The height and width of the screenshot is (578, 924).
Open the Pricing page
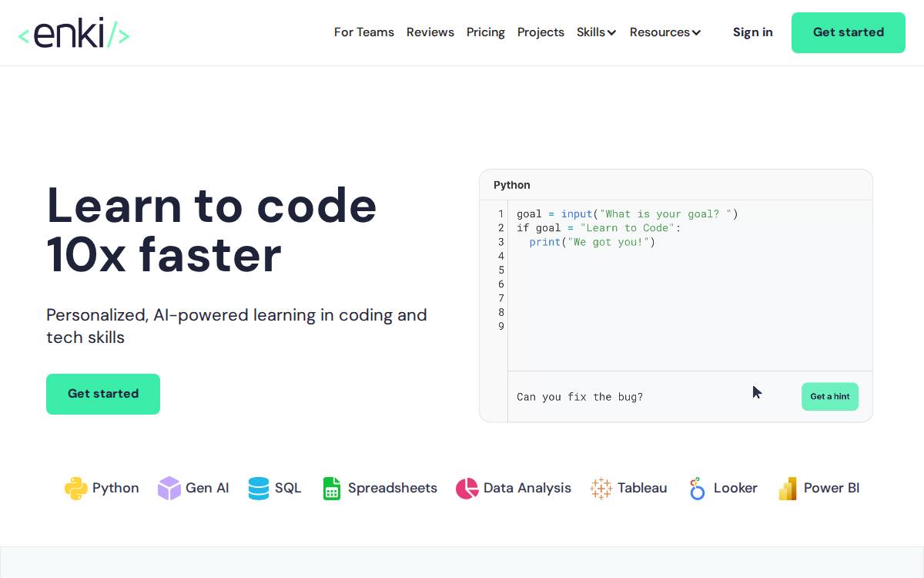click(x=486, y=32)
